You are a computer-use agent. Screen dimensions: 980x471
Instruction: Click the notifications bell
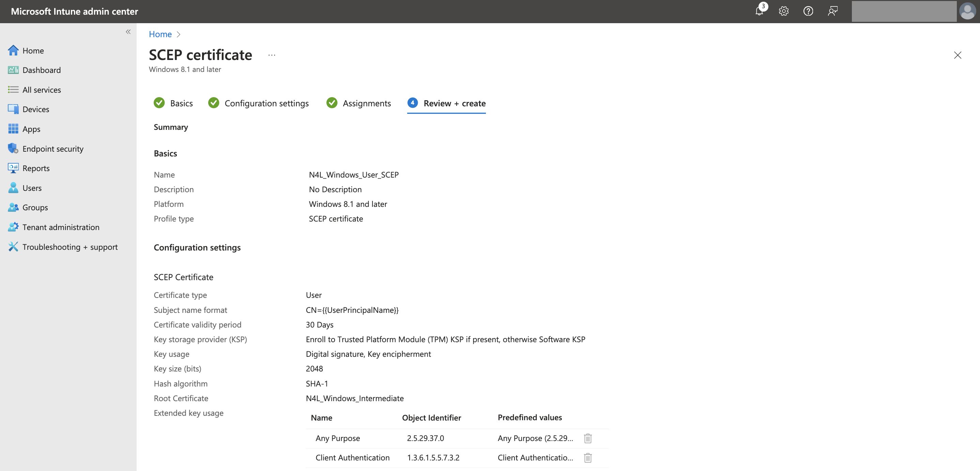[759, 11]
